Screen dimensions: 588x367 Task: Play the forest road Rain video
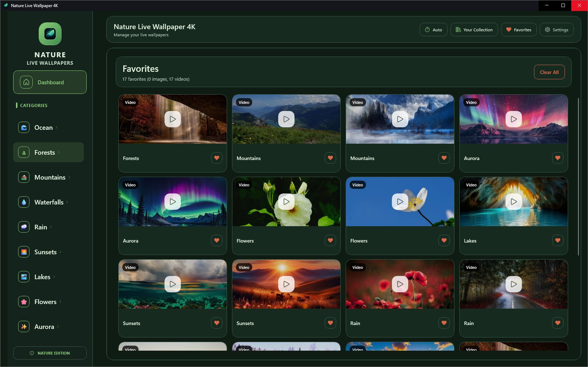coord(514,284)
